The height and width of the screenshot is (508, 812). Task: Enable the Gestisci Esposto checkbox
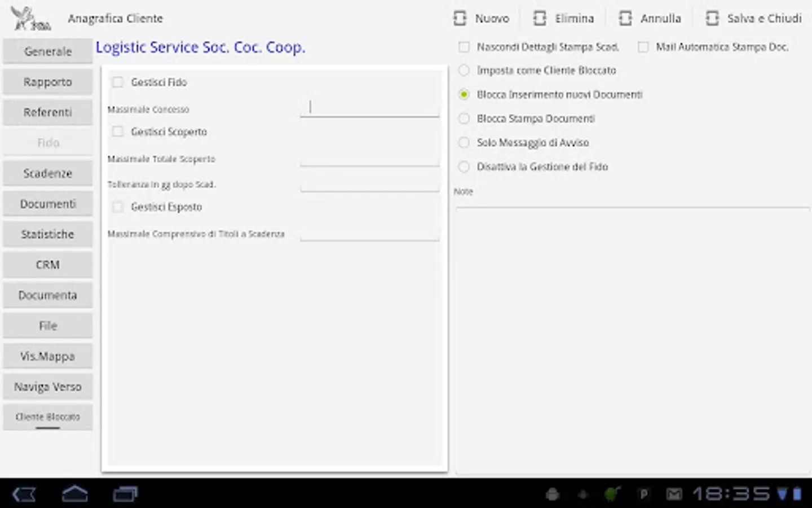coord(117,207)
